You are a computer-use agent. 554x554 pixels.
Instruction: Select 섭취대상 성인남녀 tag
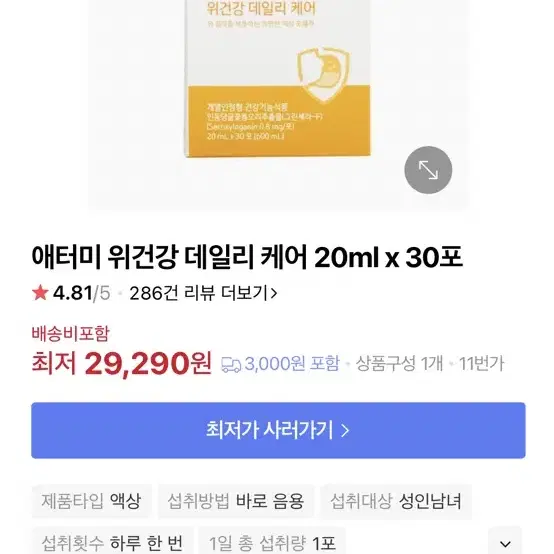396,501
